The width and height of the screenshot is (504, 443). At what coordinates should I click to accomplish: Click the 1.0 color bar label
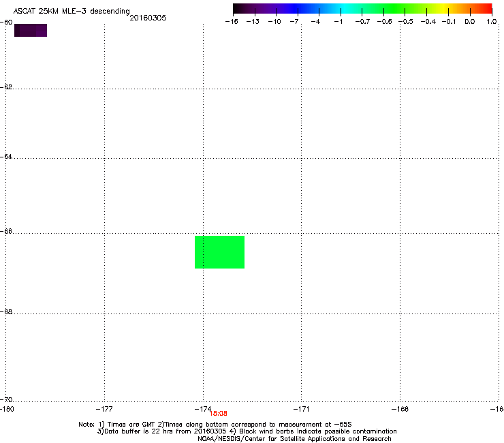pyautogui.click(x=492, y=22)
